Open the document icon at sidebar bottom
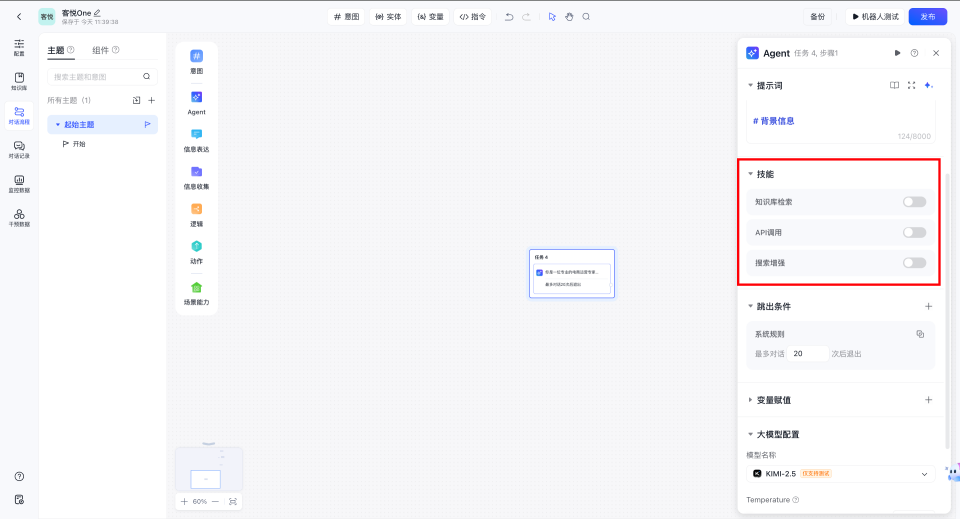Screen dimensions: 960x519 19,499
